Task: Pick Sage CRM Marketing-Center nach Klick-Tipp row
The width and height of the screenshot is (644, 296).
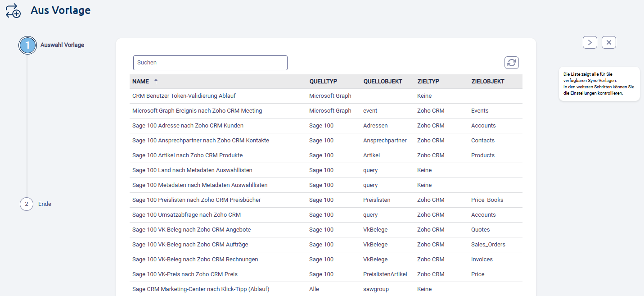Action: 200,289
